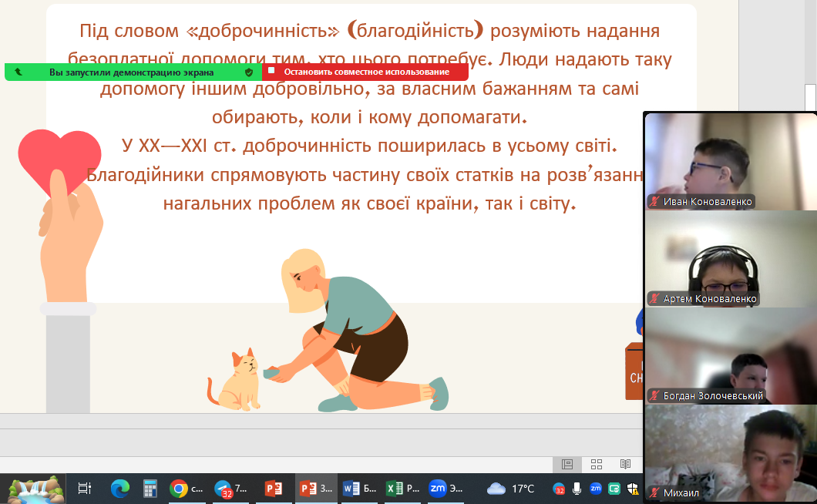Open Microsoft Edge from the taskbar
This screenshot has height=504, width=817.
pos(119,488)
